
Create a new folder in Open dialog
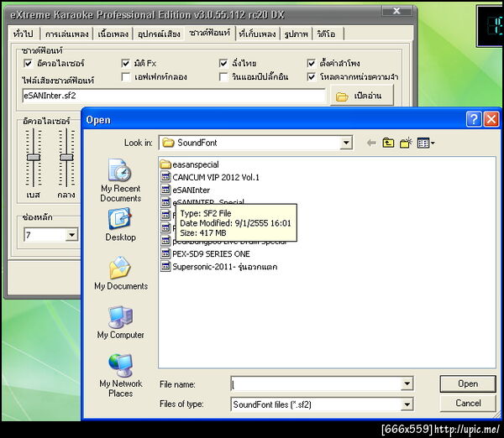[406, 143]
